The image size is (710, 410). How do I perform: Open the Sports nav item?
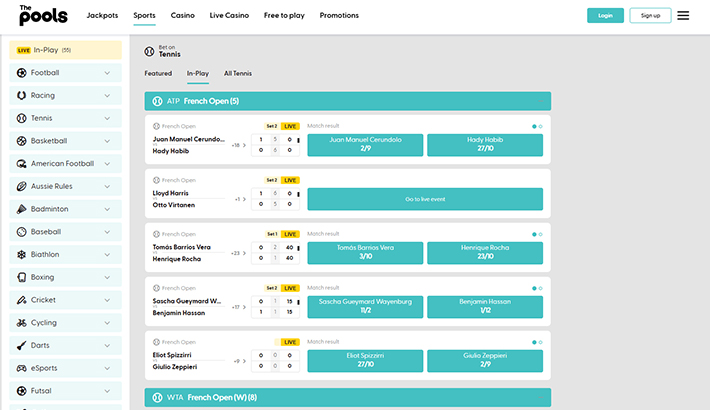(x=144, y=15)
